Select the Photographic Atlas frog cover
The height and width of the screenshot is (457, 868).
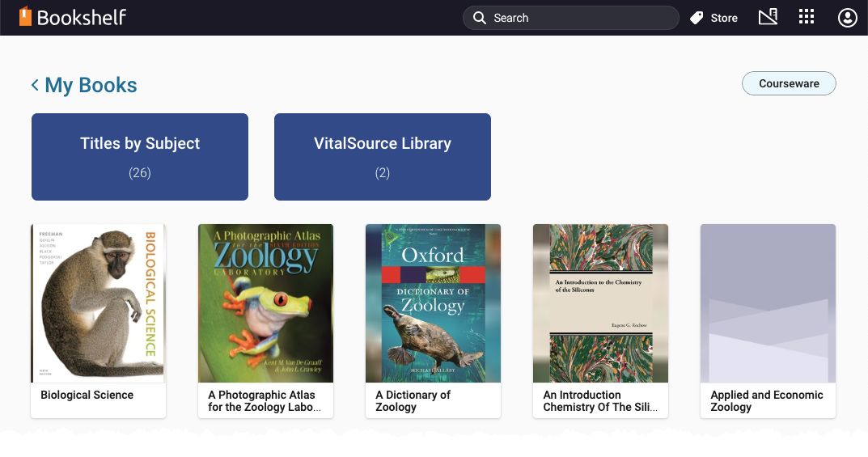(265, 303)
